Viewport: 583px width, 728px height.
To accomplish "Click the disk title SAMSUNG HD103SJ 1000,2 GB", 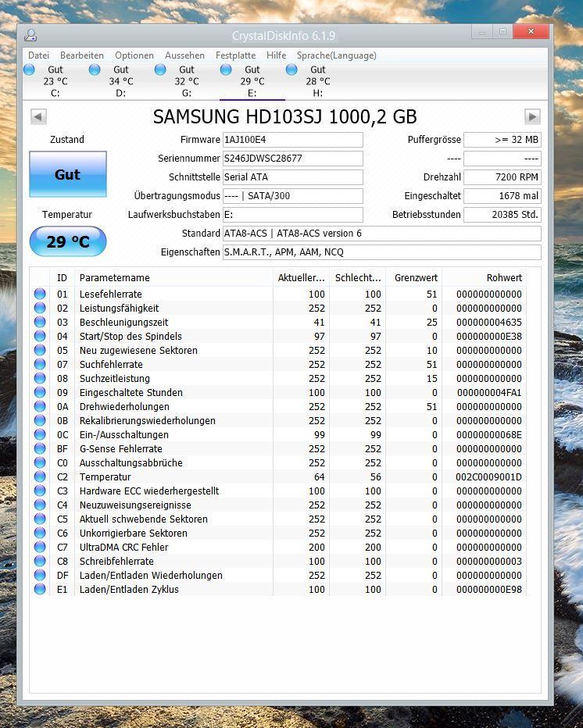I will 284,116.
